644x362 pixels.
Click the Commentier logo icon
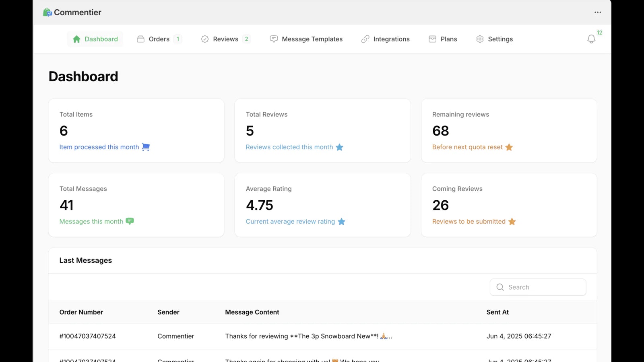pos(47,12)
